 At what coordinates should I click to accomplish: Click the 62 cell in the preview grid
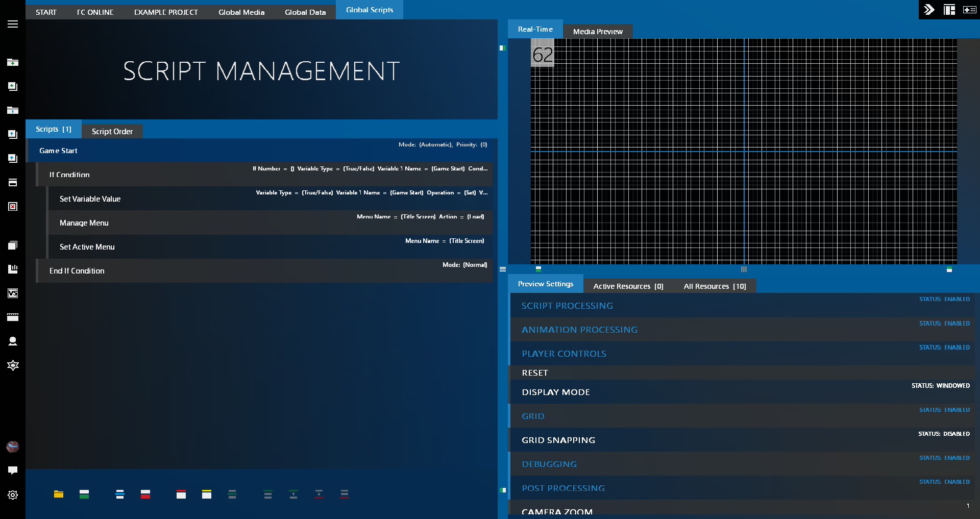pyautogui.click(x=542, y=55)
